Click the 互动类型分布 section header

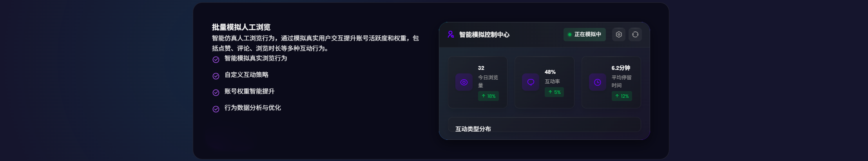coord(473,129)
